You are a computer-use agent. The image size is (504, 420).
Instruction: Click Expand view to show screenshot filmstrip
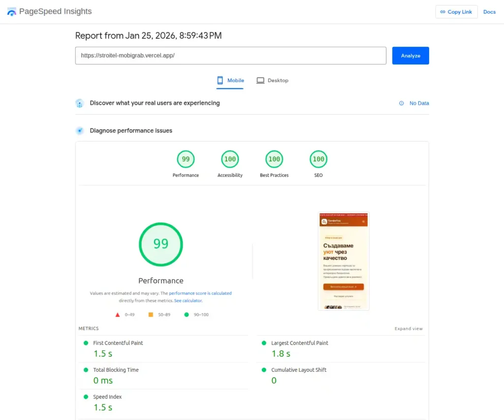click(x=409, y=328)
